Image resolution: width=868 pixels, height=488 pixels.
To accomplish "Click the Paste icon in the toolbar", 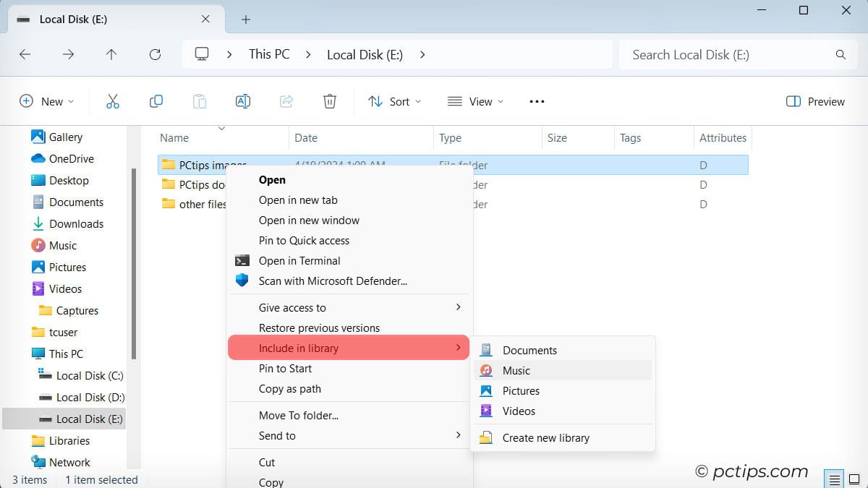I will coord(200,101).
